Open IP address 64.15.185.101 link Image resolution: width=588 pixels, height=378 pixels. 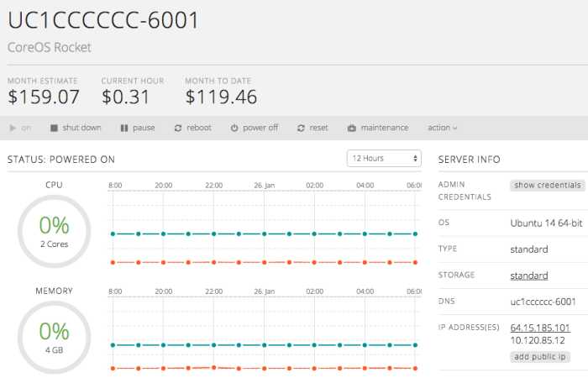(x=540, y=328)
